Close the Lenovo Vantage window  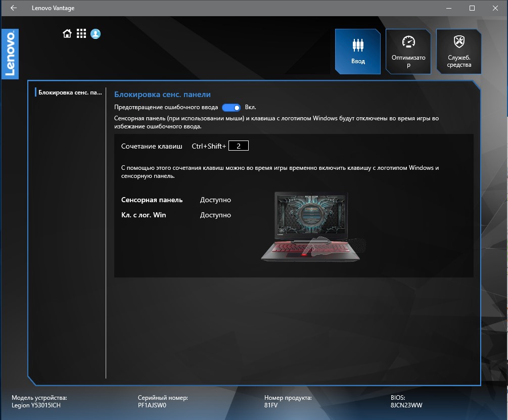(x=495, y=8)
